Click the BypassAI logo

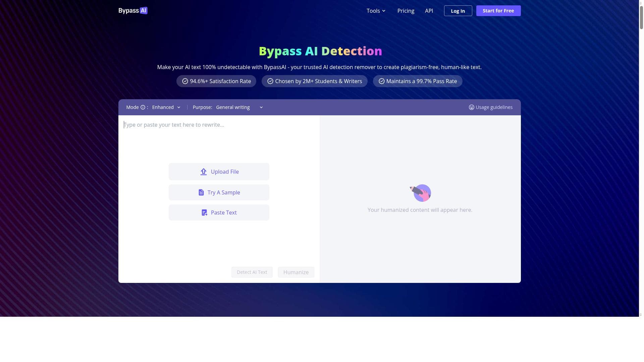pyautogui.click(x=133, y=11)
